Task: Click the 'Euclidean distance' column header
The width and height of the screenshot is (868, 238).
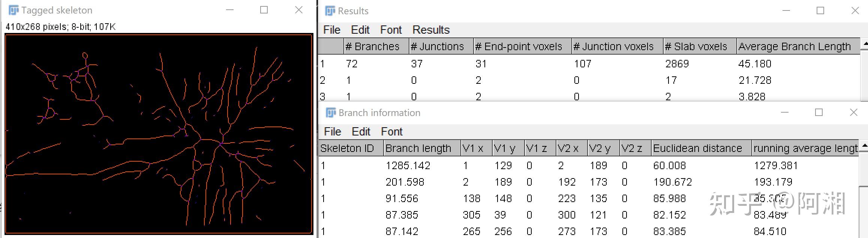Action: pyautogui.click(x=697, y=148)
